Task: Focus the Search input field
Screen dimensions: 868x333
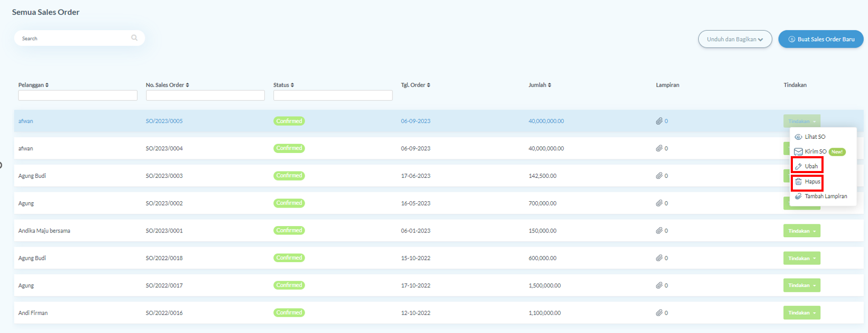Action: click(x=79, y=38)
